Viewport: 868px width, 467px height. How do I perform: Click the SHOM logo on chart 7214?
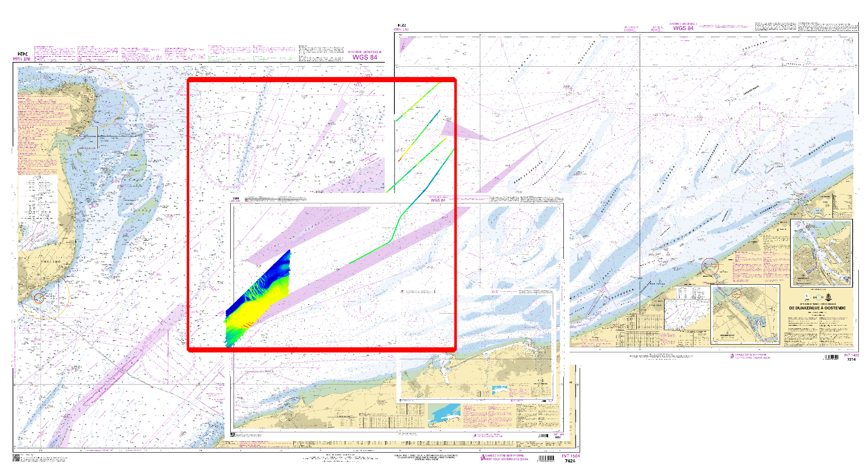click(x=818, y=297)
